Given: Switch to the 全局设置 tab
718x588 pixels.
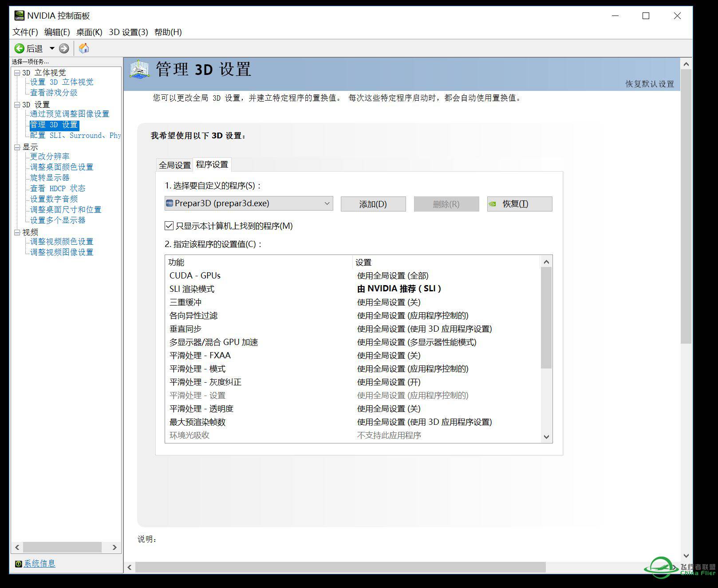Looking at the screenshot, I should pyautogui.click(x=175, y=165).
